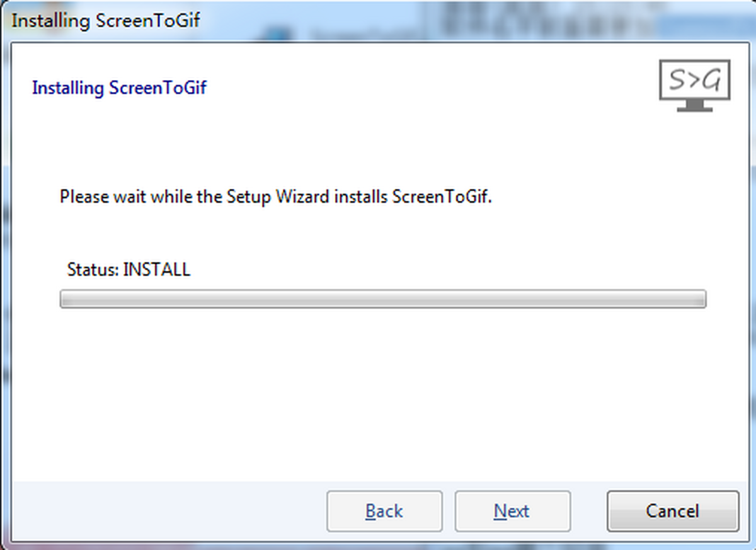Click the ScreenToGif S>G monitor logo

point(695,82)
